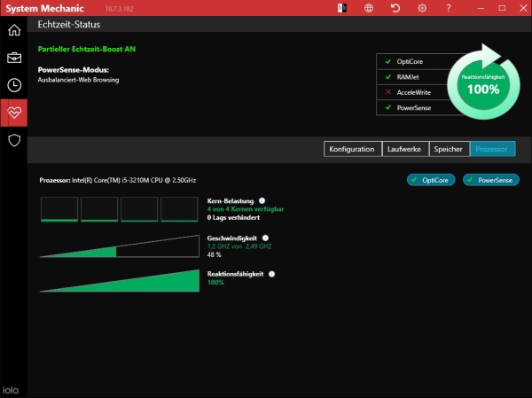This screenshot has height=398, width=532.
Task: Click the second core load box
Action: [x=99, y=209]
